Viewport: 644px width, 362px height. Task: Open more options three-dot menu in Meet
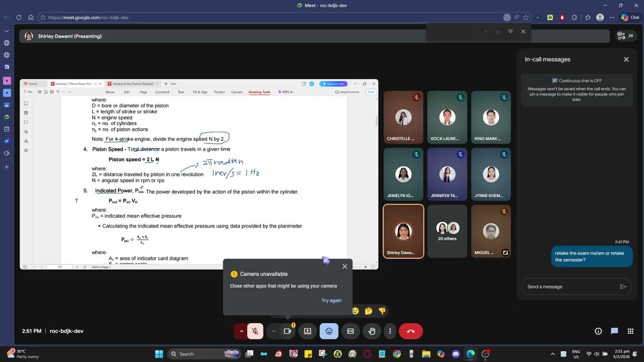(x=390, y=331)
